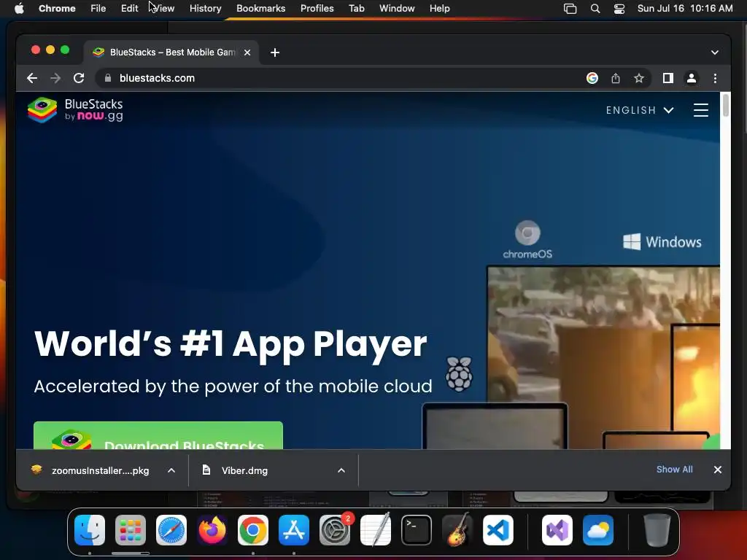Launch Firefox from the Dock
Image resolution: width=747 pixels, height=560 pixels.
tap(212, 530)
